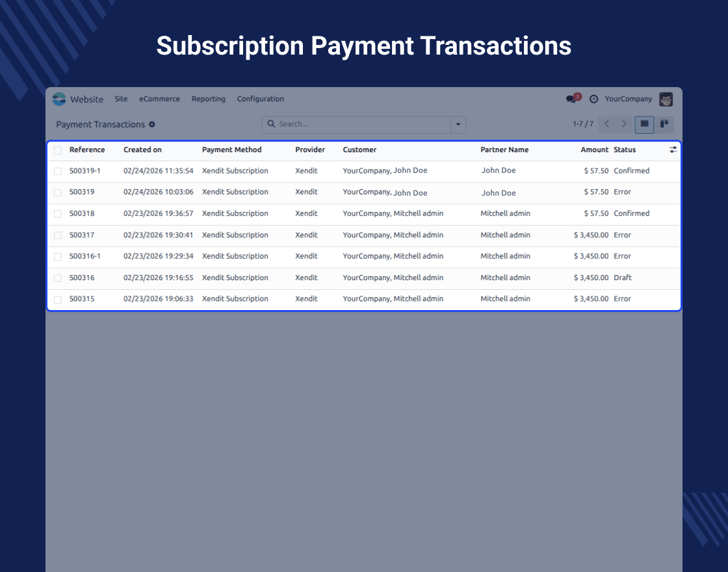Open transaction reference S00317
728x572 pixels.
tap(82, 235)
